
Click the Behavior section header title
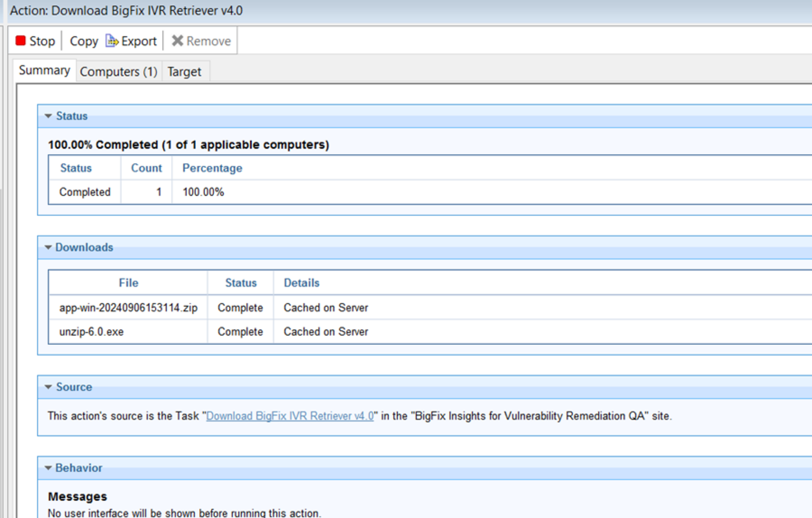click(79, 468)
